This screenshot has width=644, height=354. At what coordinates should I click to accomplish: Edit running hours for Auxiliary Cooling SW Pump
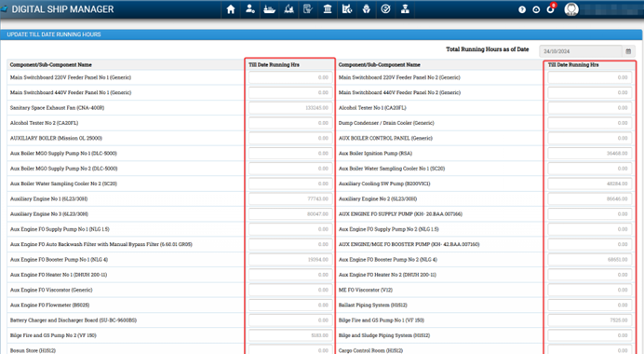(590, 184)
